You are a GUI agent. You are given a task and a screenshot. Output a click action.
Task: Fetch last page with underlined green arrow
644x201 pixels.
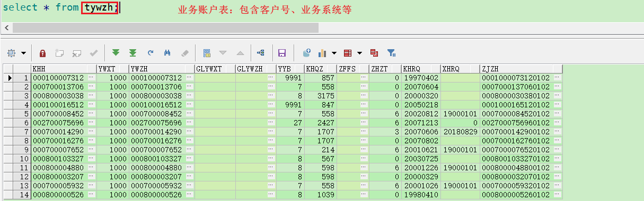click(x=133, y=53)
